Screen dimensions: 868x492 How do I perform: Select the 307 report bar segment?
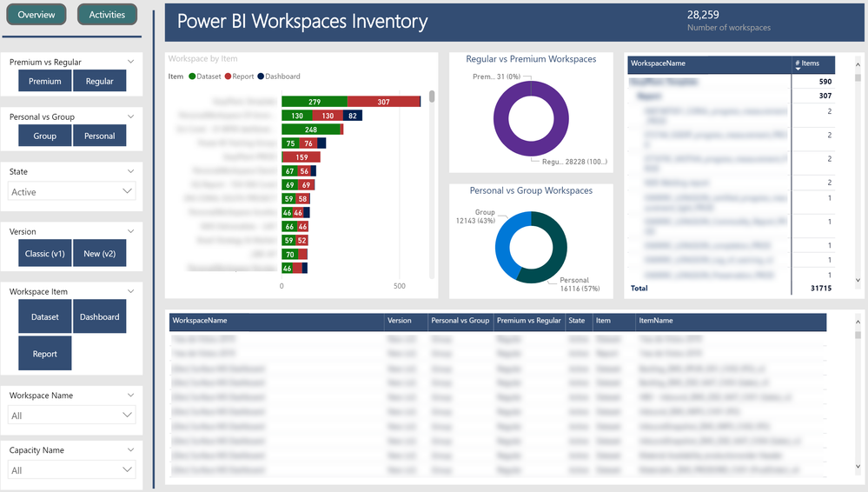click(384, 102)
